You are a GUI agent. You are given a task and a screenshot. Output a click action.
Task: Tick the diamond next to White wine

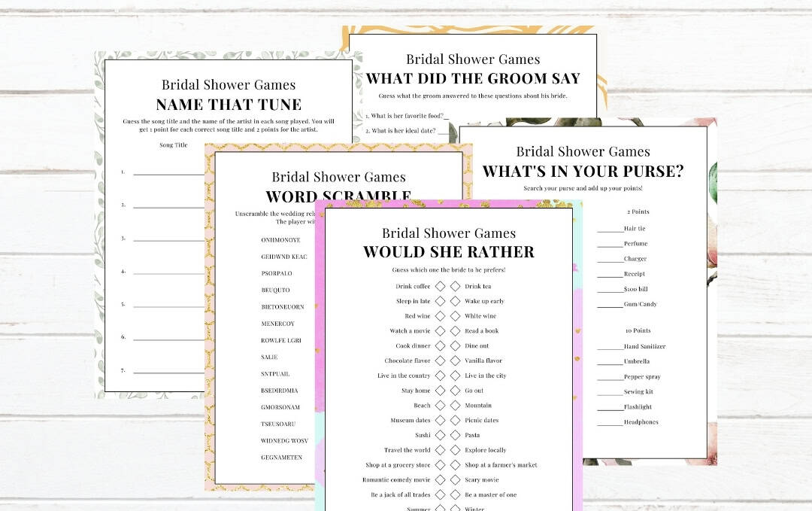(456, 316)
